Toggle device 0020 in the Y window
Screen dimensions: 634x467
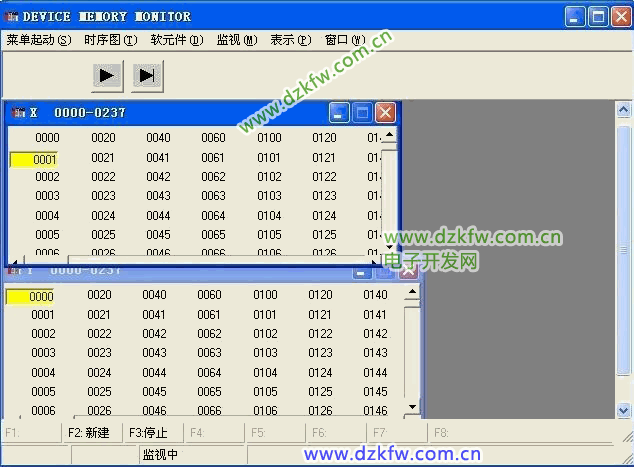[99, 295]
